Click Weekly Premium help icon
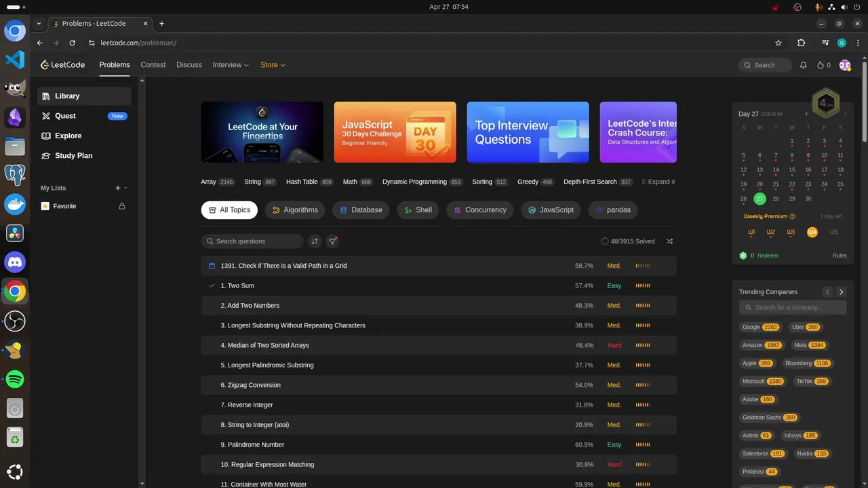The image size is (868, 488). pos(793,217)
